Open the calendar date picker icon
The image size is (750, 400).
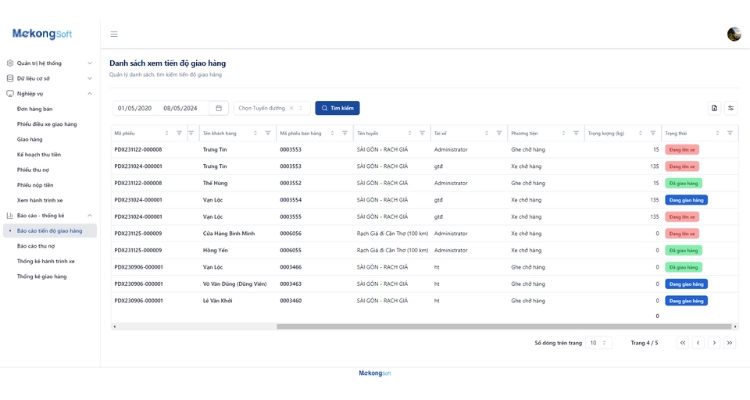click(x=219, y=108)
